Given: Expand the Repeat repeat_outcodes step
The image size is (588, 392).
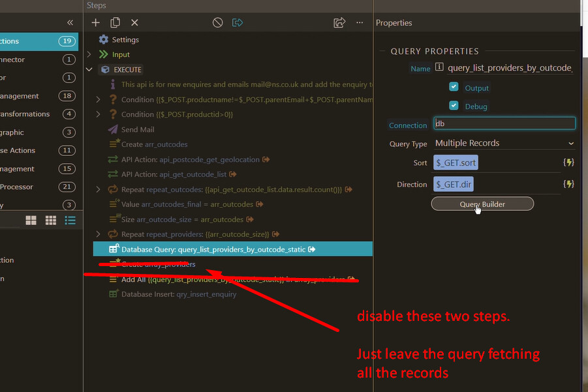Looking at the screenshot, I should (x=98, y=189).
